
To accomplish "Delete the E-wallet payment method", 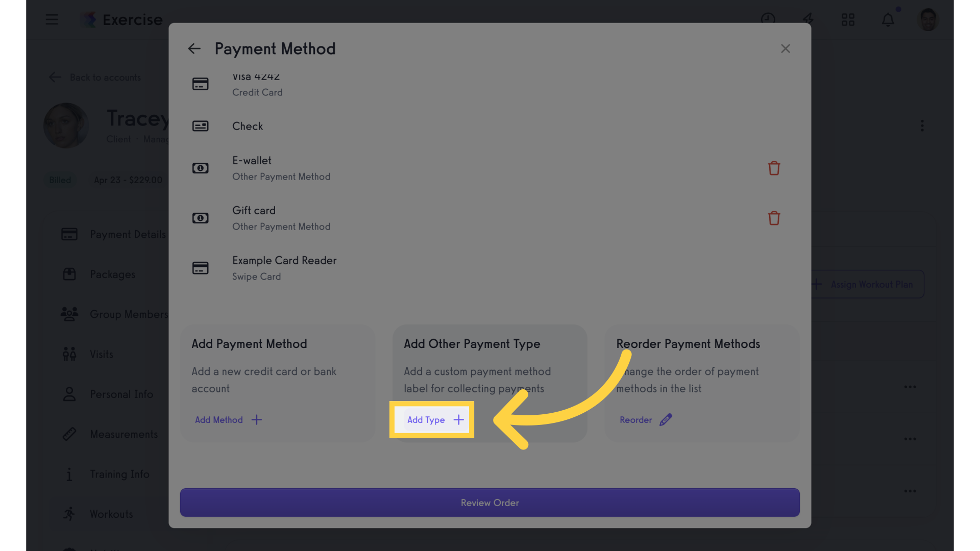I will [774, 168].
